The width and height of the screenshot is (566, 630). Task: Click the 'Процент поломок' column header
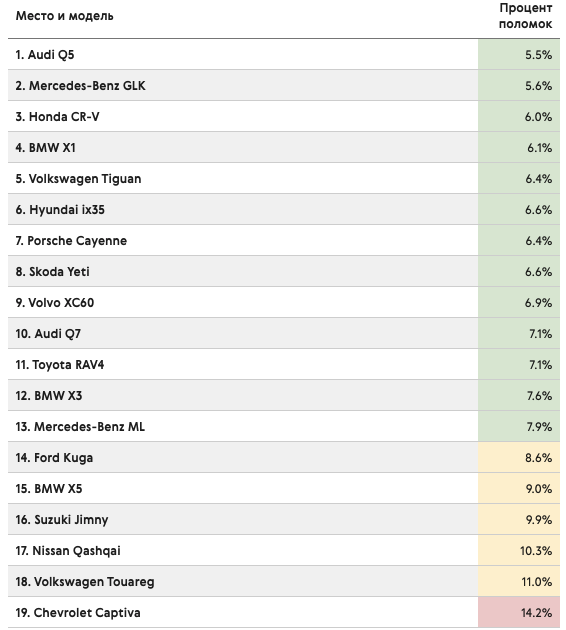525,16
